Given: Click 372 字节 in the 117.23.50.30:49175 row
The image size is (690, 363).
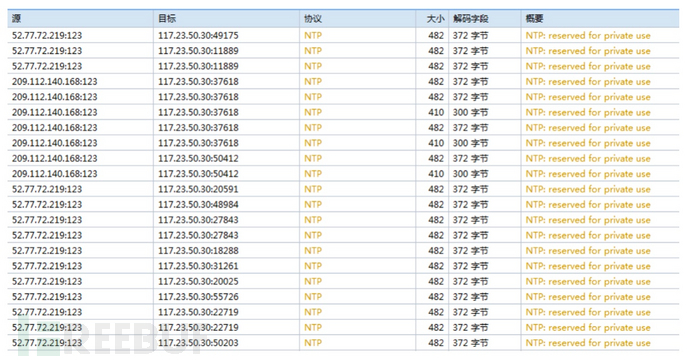Looking at the screenshot, I should 470,36.
